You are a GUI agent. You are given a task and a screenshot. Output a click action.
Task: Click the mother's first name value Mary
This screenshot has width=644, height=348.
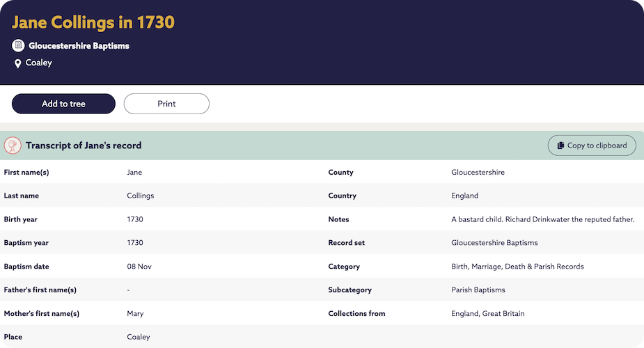point(135,313)
